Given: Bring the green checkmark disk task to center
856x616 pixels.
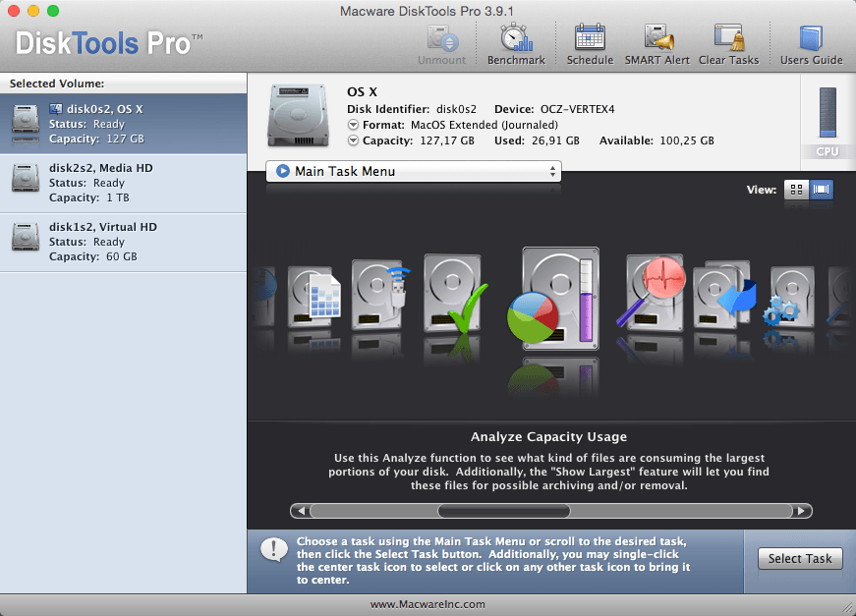Looking at the screenshot, I should coord(454,294).
